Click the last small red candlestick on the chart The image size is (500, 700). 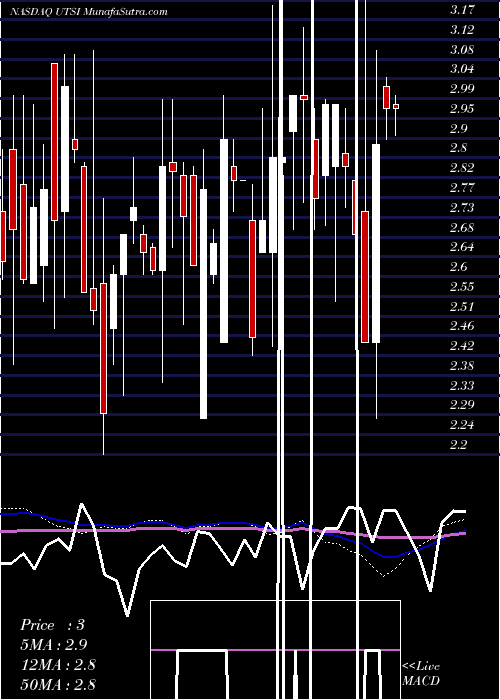coord(396,106)
